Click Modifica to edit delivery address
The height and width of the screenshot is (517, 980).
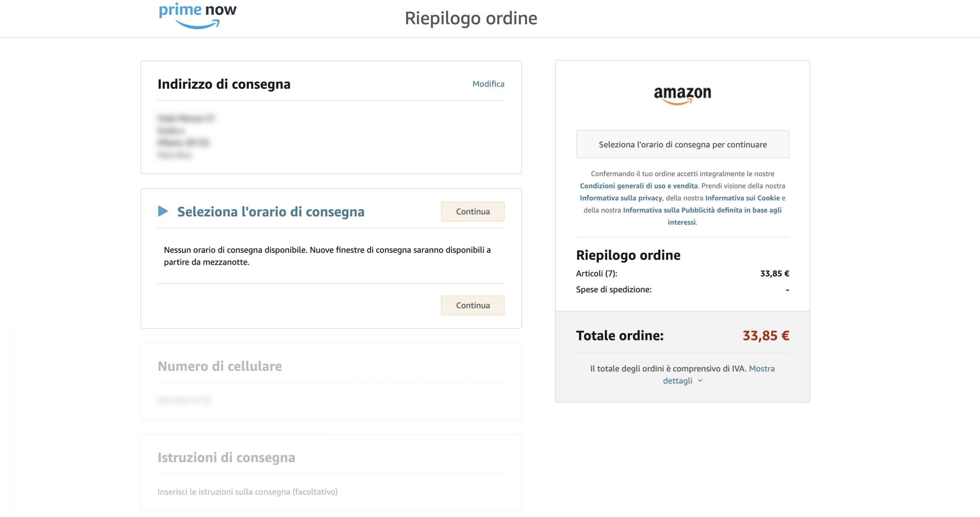click(488, 84)
